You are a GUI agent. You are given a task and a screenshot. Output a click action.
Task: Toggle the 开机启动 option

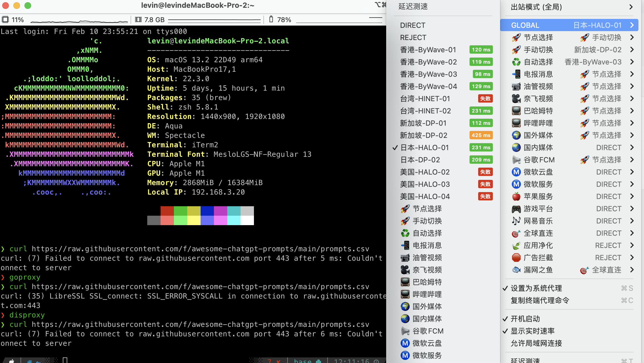pos(525,319)
